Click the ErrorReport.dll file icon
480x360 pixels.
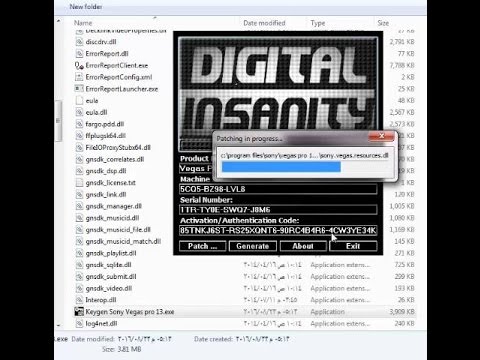click(79, 53)
